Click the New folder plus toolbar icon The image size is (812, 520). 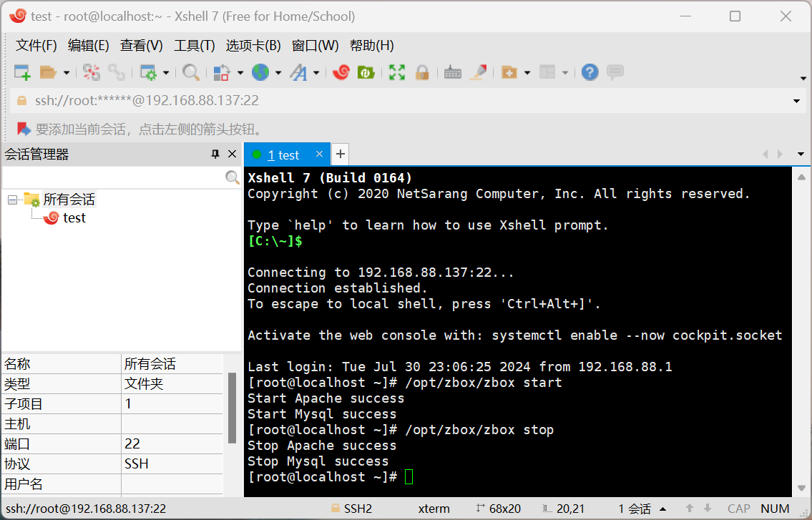click(509, 72)
